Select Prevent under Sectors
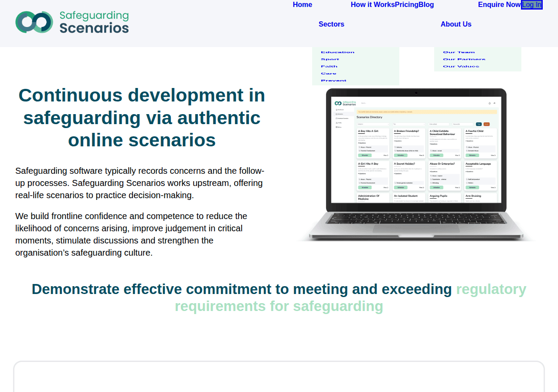 (333, 80)
